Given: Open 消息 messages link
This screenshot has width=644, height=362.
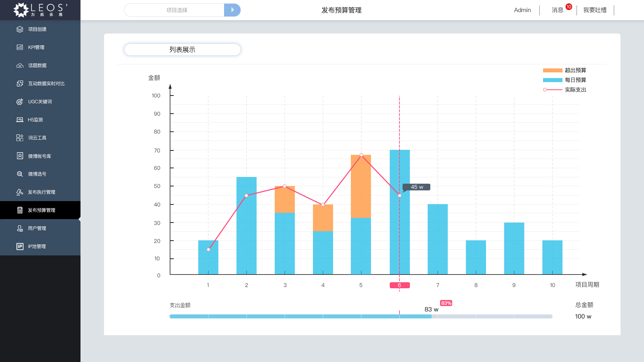Looking at the screenshot, I should [557, 10].
